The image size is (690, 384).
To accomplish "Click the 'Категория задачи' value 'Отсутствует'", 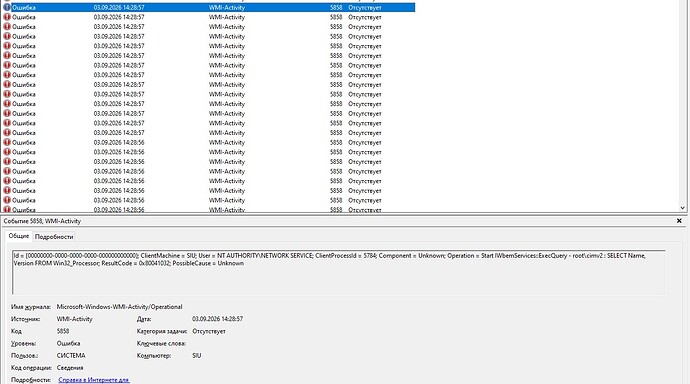I will coord(209,331).
